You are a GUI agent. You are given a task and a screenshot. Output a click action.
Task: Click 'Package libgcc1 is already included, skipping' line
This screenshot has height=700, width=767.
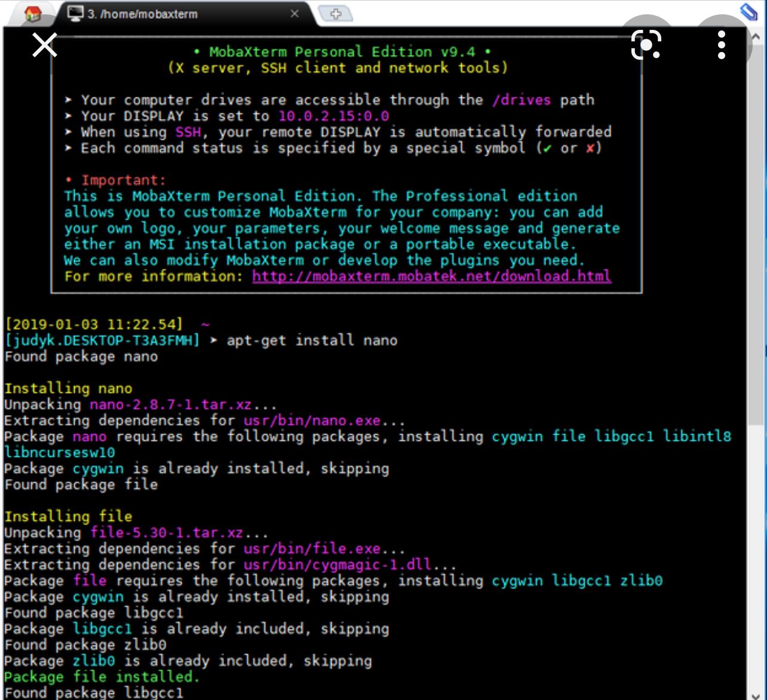click(197, 629)
